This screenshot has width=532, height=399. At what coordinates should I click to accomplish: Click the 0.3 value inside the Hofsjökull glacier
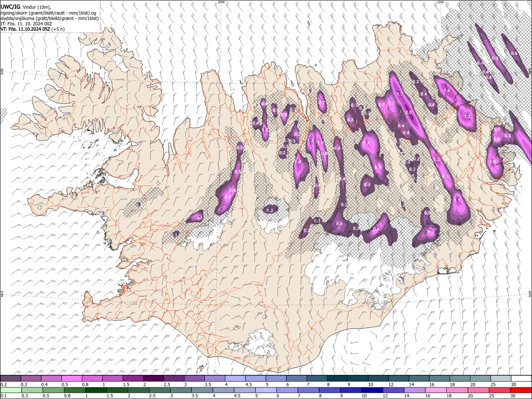pyautogui.click(x=270, y=210)
